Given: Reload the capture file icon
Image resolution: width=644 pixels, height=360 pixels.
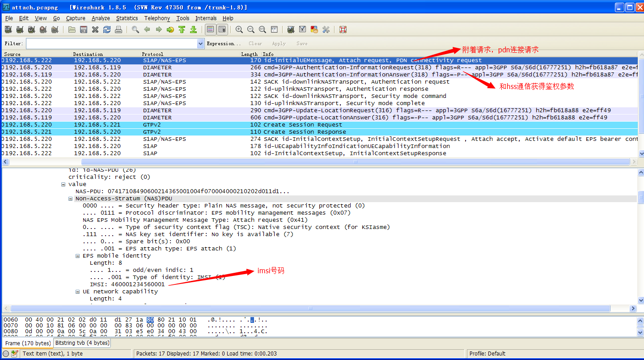Looking at the screenshot, I should (107, 30).
